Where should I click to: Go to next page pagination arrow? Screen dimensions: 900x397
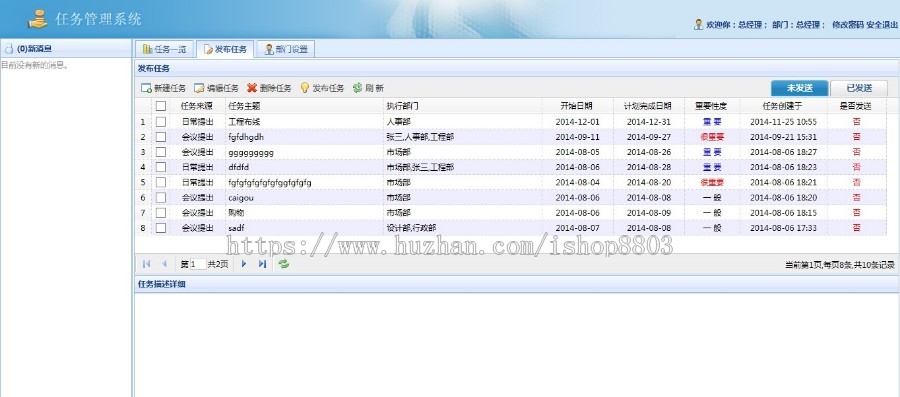[244, 264]
